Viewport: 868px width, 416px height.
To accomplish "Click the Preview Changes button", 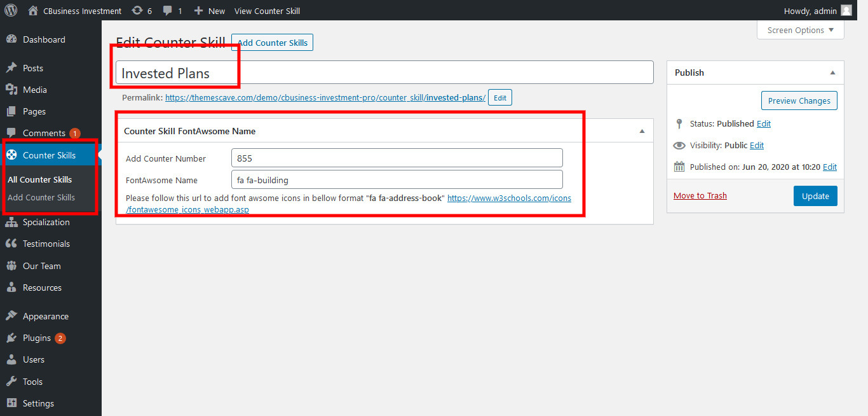I will point(799,101).
